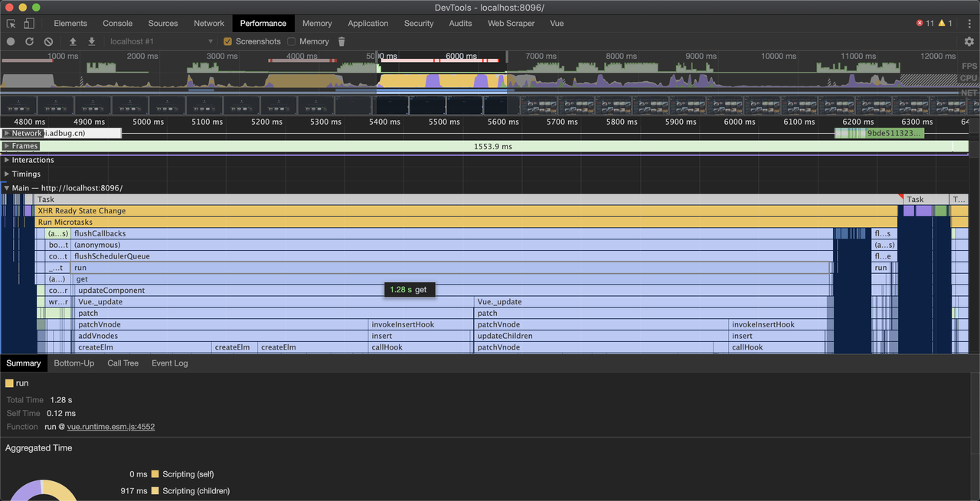The width and height of the screenshot is (980, 501).
Task: Open the vue.runtime.esm.js:4552 source link
Action: pyautogui.click(x=110, y=427)
